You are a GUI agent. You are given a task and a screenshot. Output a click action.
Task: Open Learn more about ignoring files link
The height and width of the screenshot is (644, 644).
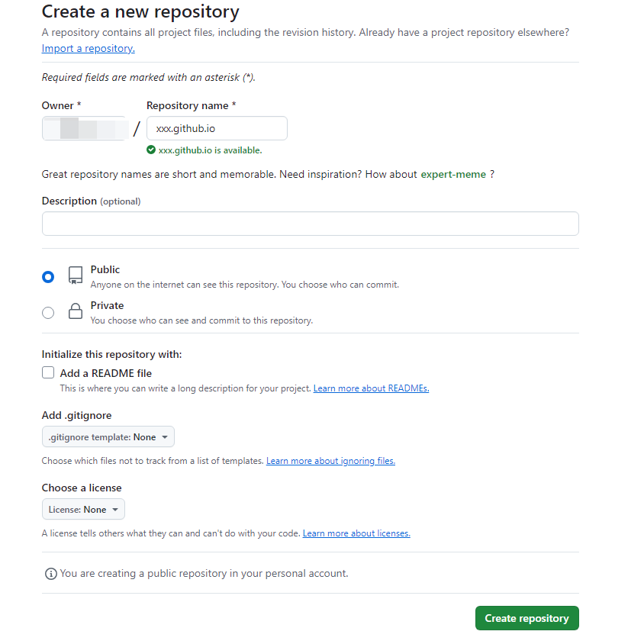click(x=330, y=461)
